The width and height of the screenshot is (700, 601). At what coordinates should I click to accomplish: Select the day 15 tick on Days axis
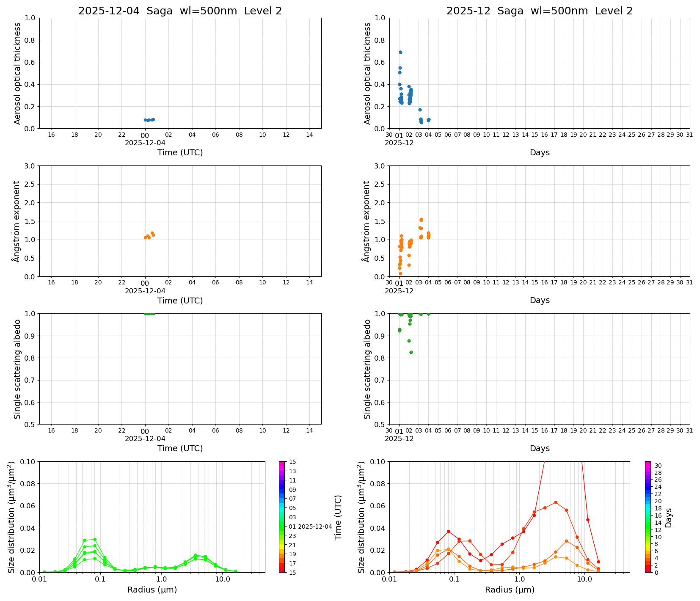click(x=534, y=135)
